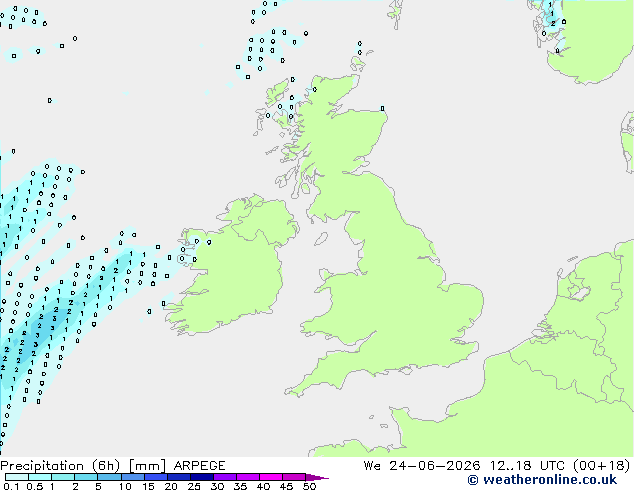Click the '[mm]' unit label
The image size is (634, 490).
tap(147, 466)
